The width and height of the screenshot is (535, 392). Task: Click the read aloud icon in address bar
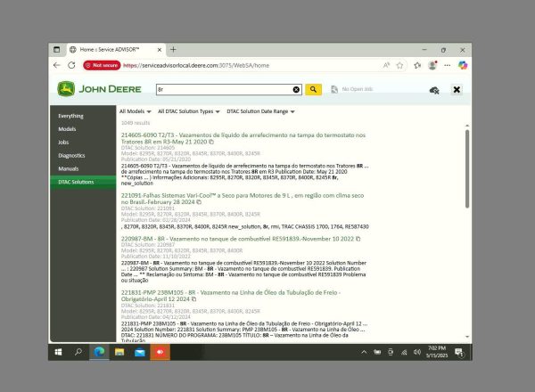(x=386, y=65)
